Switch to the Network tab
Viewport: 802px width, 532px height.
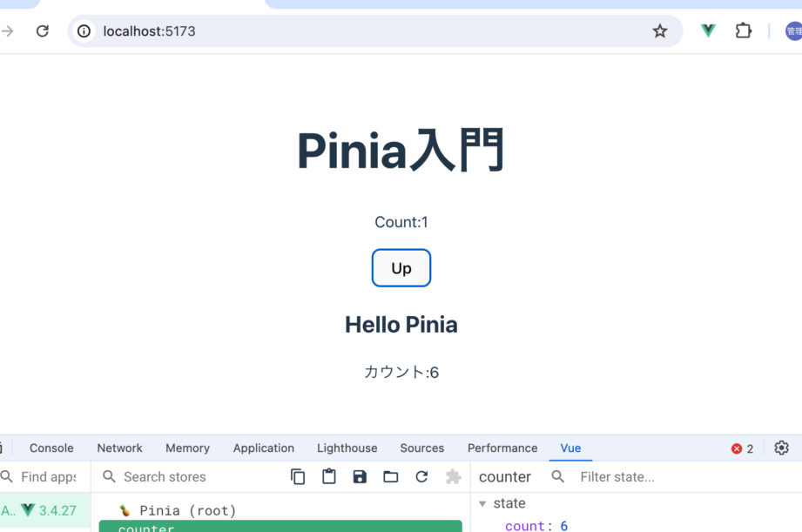[x=119, y=448]
